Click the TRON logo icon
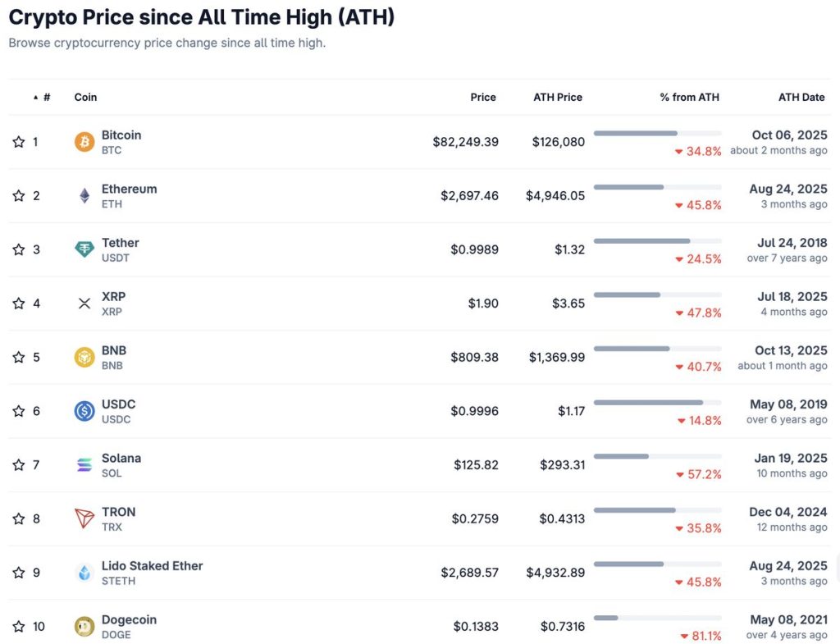Viewport: 840px width, 644px height. [x=83, y=518]
